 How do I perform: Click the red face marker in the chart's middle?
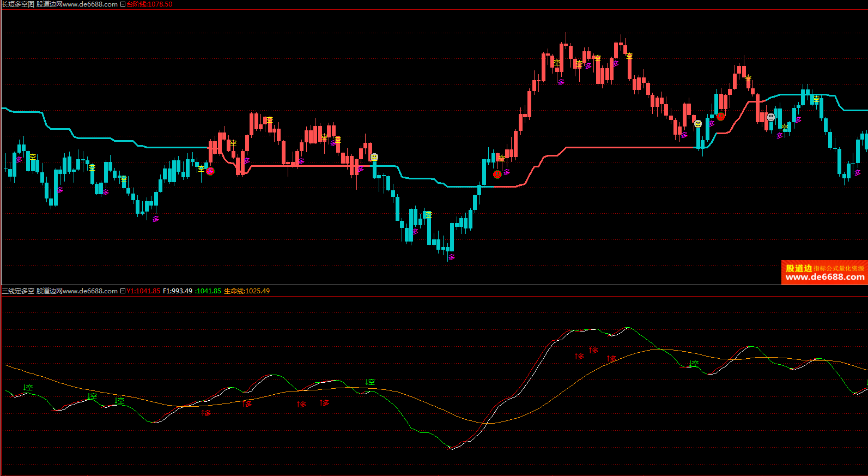click(x=497, y=174)
